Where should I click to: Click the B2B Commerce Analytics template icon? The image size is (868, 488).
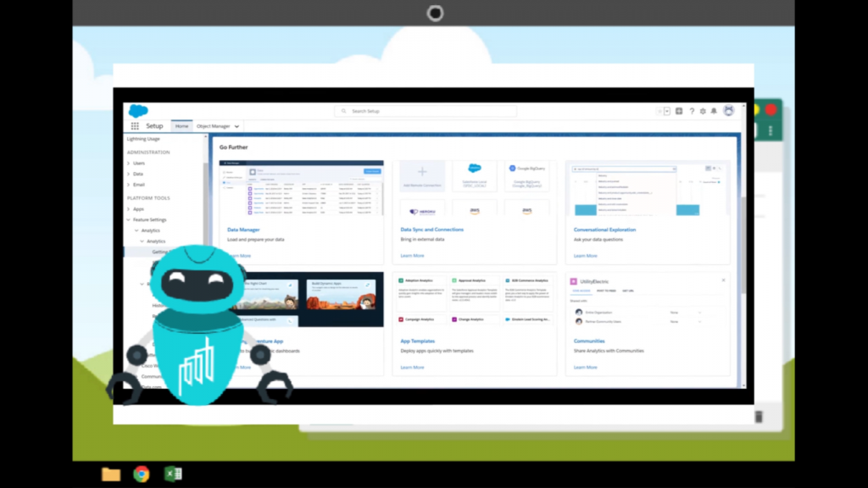(x=508, y=280)
